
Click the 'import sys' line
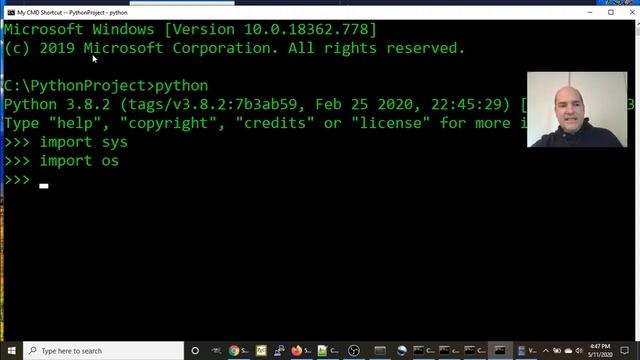[66, 142]
